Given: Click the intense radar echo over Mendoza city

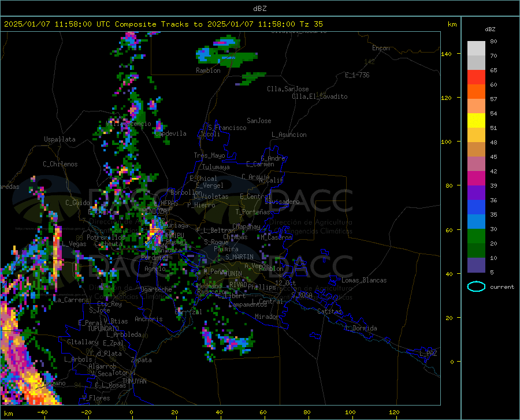Looking at the screenshot, I should (x=155, y=233).
